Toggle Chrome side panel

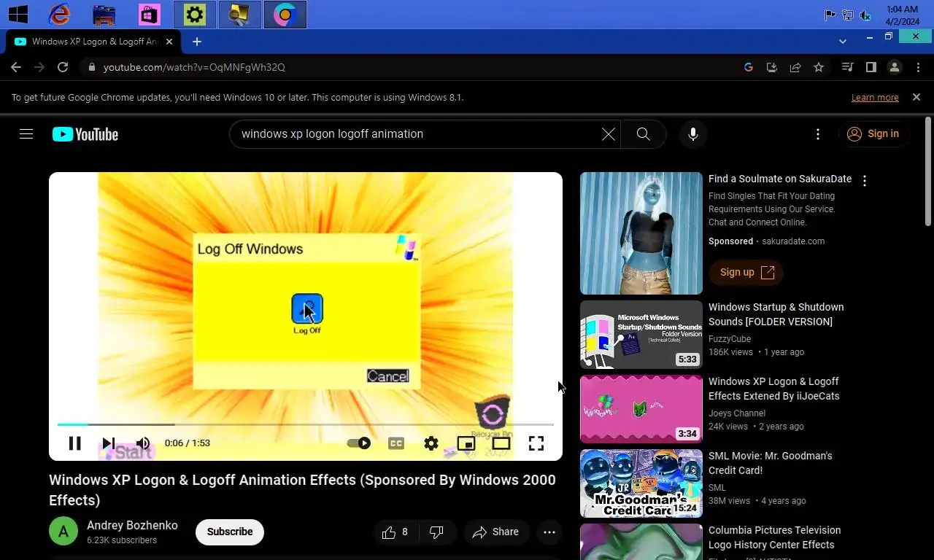pyautogui.click(x=871, y=67)
